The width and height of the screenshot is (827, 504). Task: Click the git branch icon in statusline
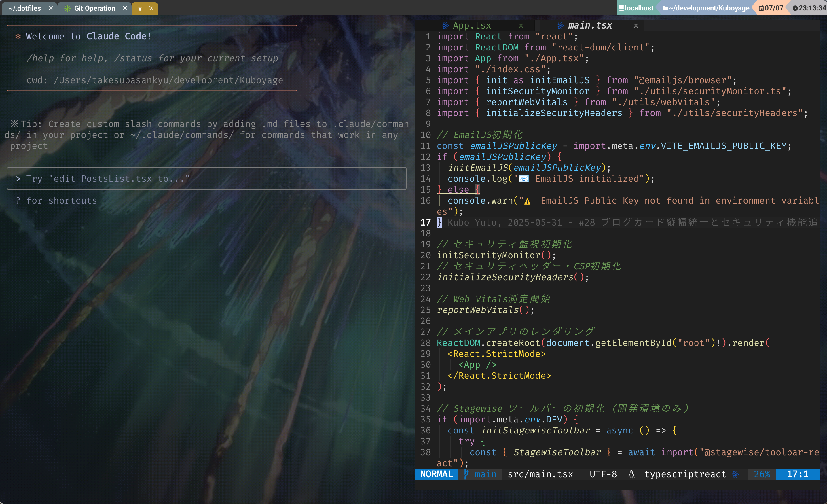coord(466,474)
